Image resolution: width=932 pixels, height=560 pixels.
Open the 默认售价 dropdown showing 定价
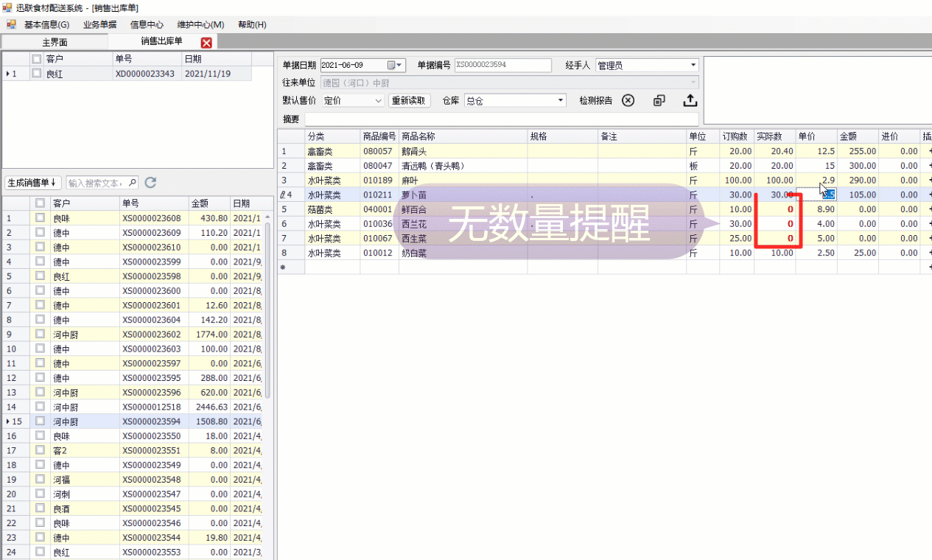(x=379, y=100)
